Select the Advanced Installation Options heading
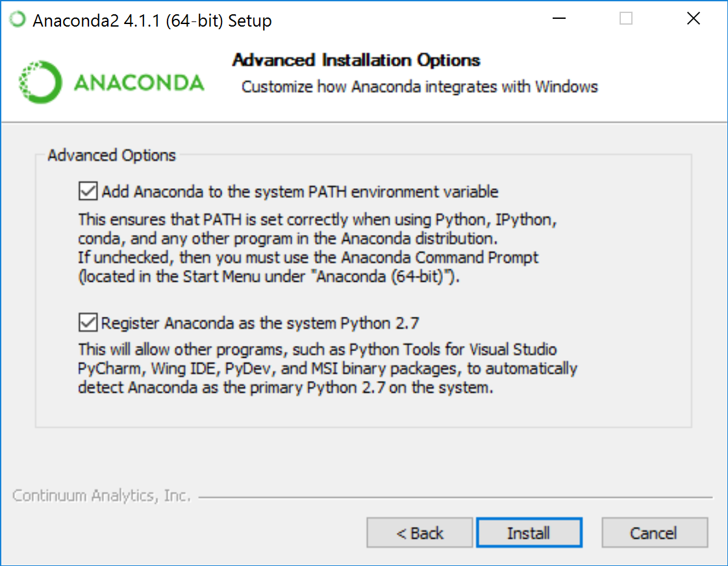728x566 pixels. point(356,60)
